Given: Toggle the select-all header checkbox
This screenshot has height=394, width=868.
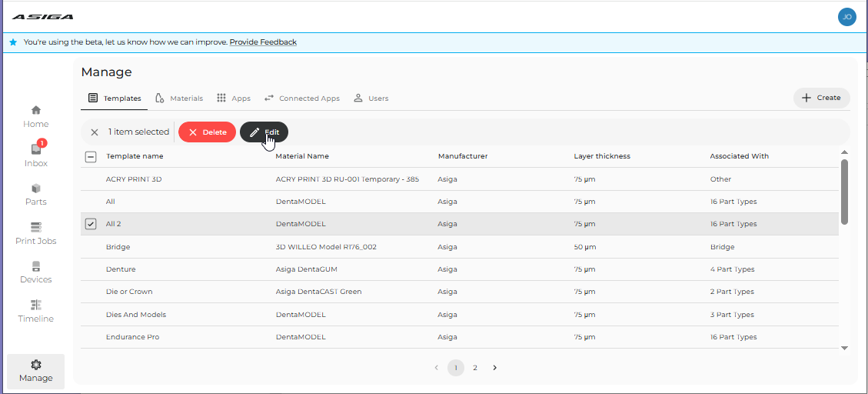Looking at the screenshot, I should 91,157.
